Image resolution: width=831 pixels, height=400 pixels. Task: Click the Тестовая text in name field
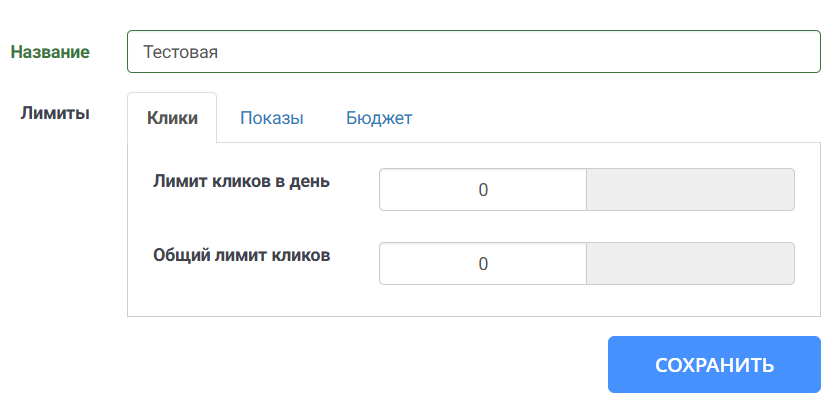pyautogui.click(x=181, y=52)
